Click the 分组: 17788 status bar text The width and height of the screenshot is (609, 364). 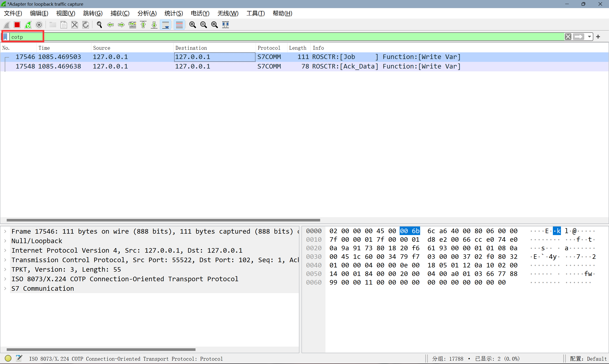(448, 359)
